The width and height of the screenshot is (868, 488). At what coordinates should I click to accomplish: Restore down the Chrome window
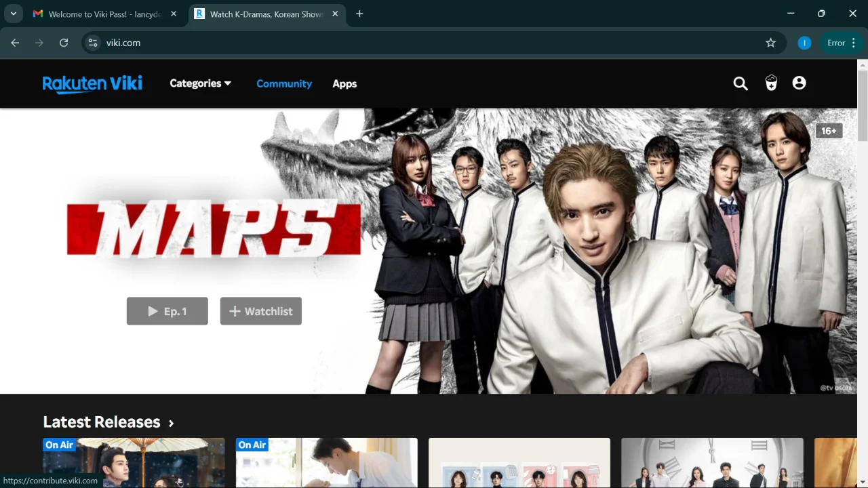[x=822, y=14]
